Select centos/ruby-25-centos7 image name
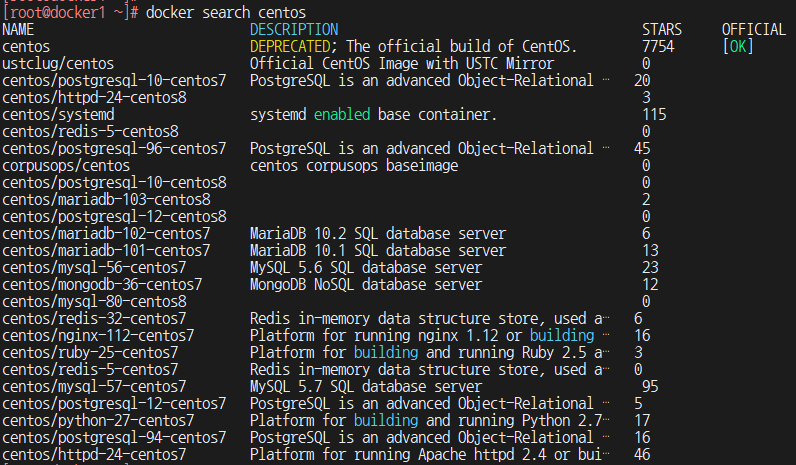 tap(90, 353)
